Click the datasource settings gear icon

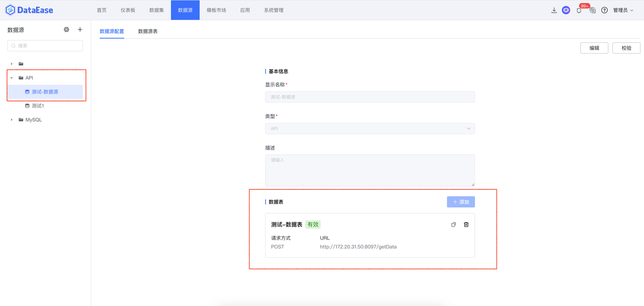pyautogui.click(x=66, y=30)
